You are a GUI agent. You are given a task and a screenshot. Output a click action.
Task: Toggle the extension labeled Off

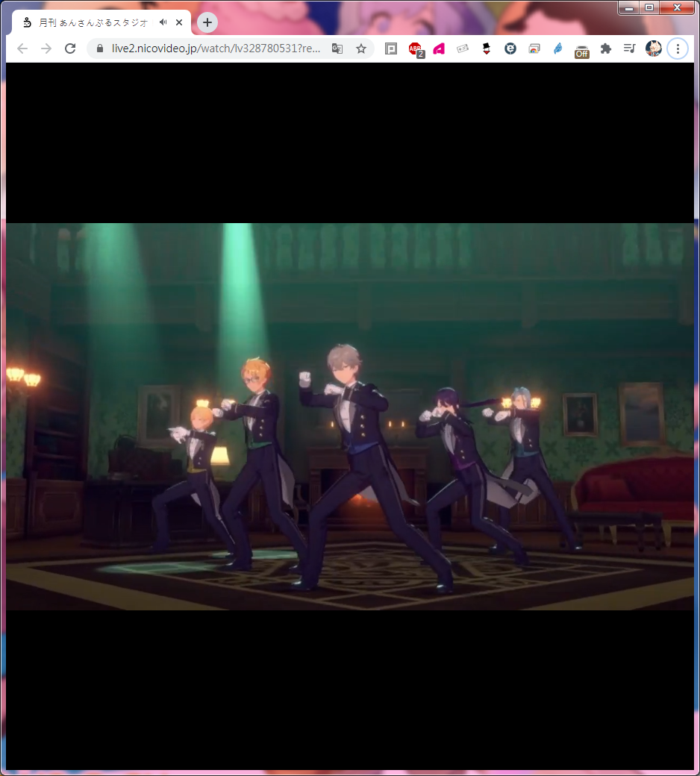coord(581,51)
